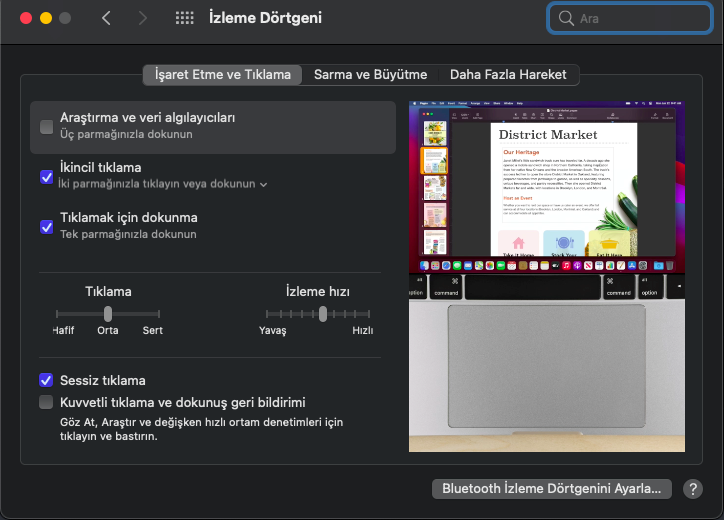This screenshot has width=724, height=520.
Task: Click the forward navigation arrow
Action: click(142, 18)
